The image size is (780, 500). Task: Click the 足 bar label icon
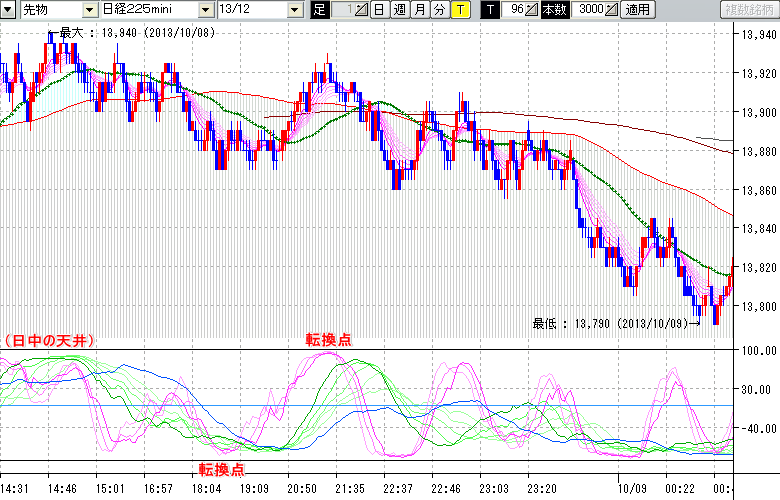pyautogui.click(x=320, y=10)
